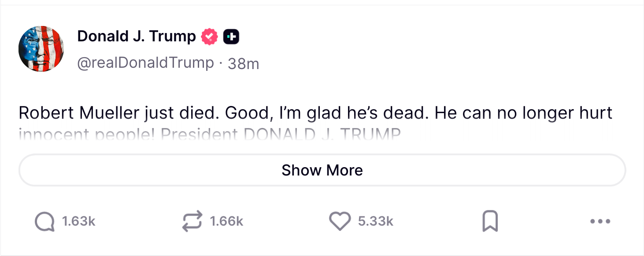Click the faded "President DONALD J. TRUMP" text
644x256 pixels.
tap(281, 133)
